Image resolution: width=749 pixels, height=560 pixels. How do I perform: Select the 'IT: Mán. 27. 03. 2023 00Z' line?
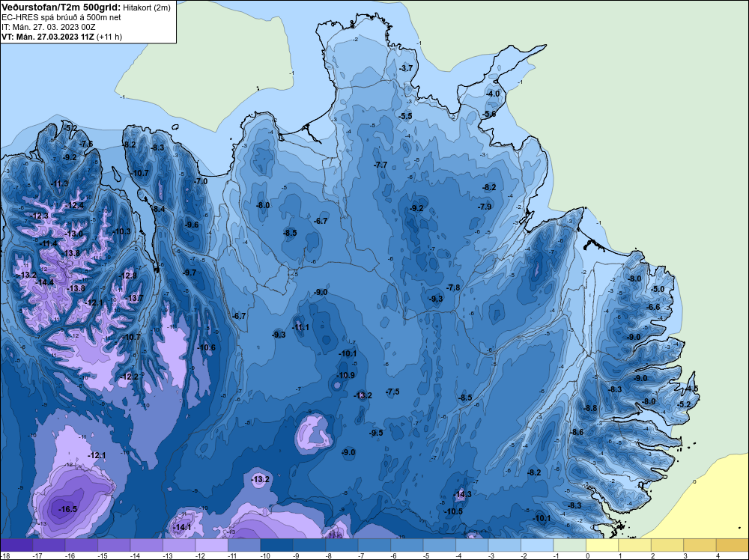click(48, 27)
